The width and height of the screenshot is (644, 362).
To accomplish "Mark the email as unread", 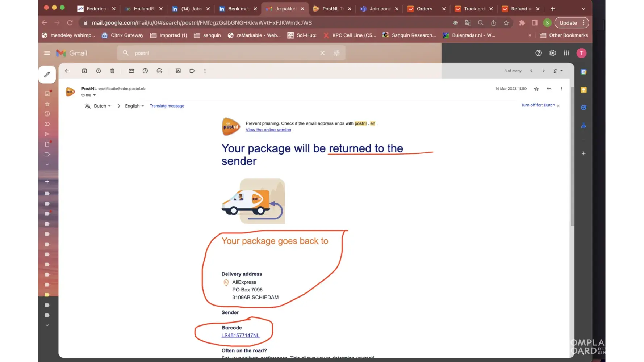I will (131, 71).
